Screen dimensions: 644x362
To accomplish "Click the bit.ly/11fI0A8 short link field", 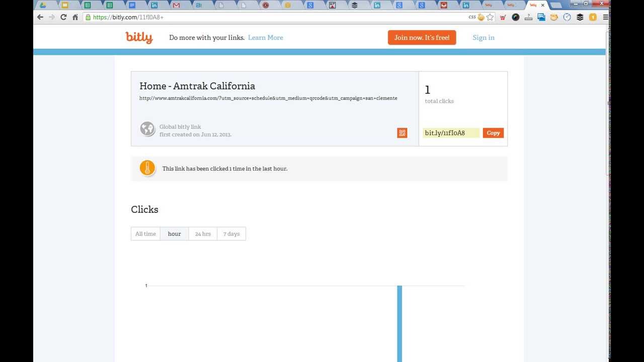I will pos(451,133).
